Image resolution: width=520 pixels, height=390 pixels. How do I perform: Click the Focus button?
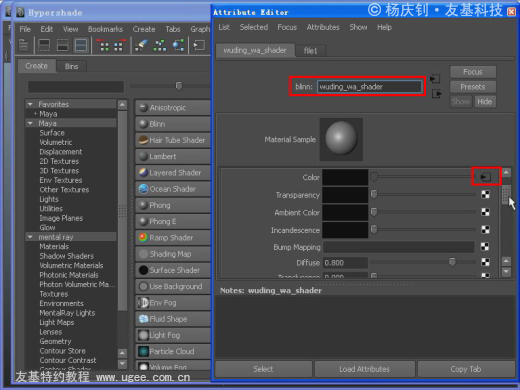473,72
